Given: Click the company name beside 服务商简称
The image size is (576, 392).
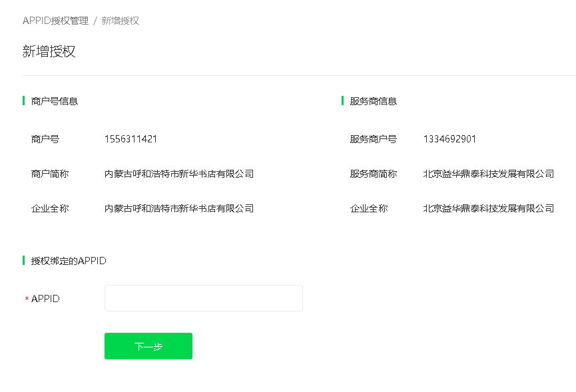Looking at the screenshot, I should (x=489, y=174).
